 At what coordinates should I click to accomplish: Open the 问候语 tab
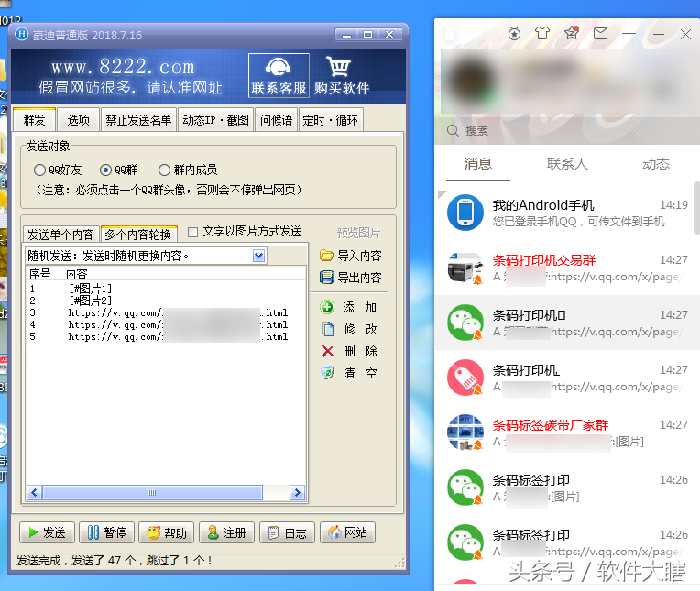tap(276, 120)
